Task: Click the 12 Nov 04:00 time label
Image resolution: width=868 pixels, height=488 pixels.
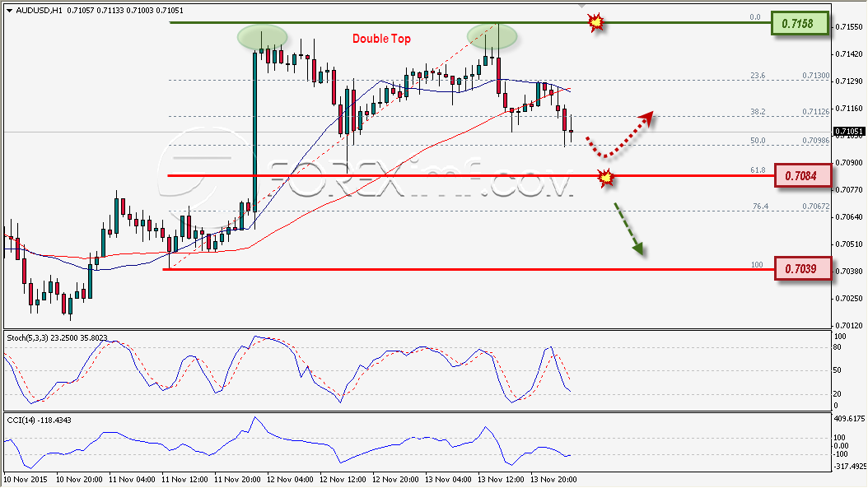Action: tap(290, 479)
